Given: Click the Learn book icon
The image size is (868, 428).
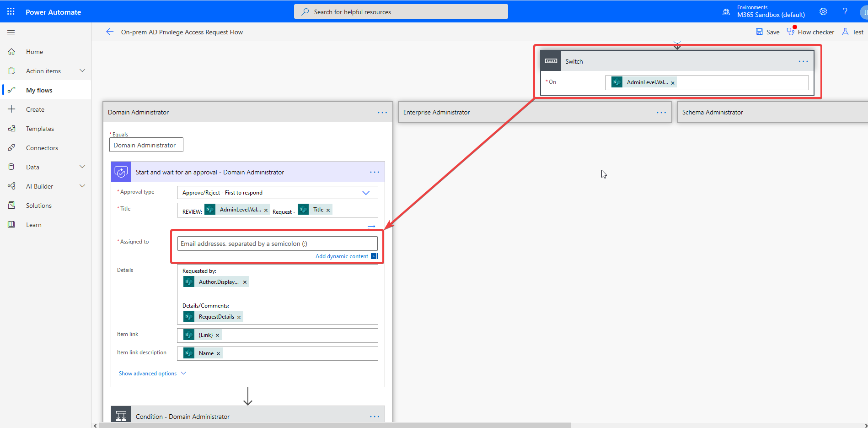Looking at the screenshot, I should tap(12, 225).
